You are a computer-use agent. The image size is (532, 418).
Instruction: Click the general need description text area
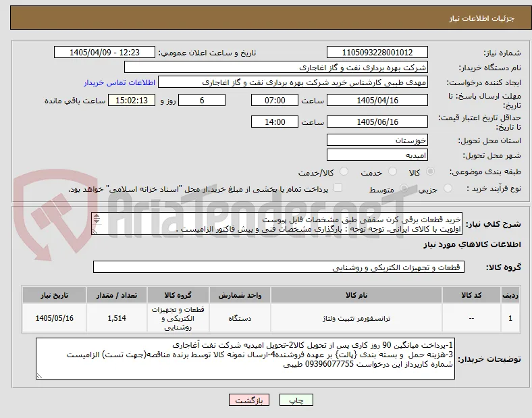(277, 224)
